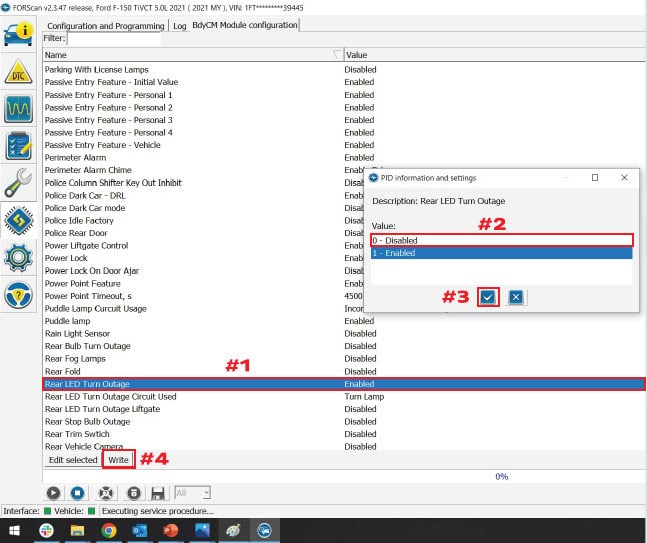Viewport: 647px width, 543px height.
Task: Select Rear Stop Bulb Outage row
Action: 344,422
